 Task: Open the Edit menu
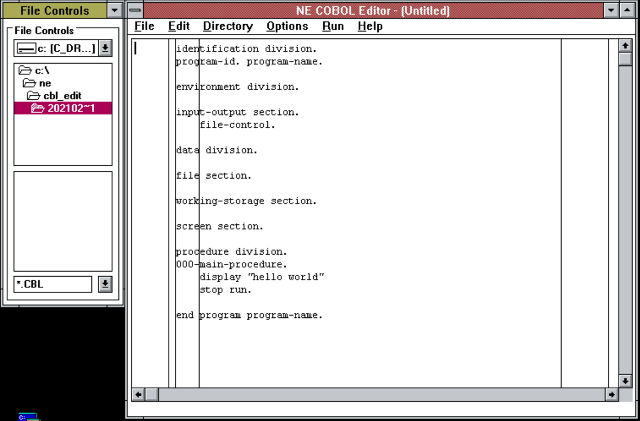coord(179,26)
